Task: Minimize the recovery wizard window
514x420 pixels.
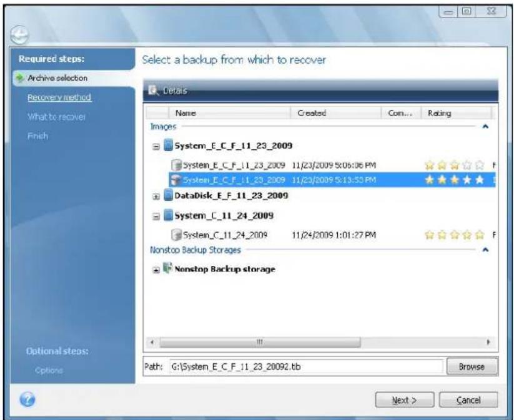Action: [x=449, y=12]
